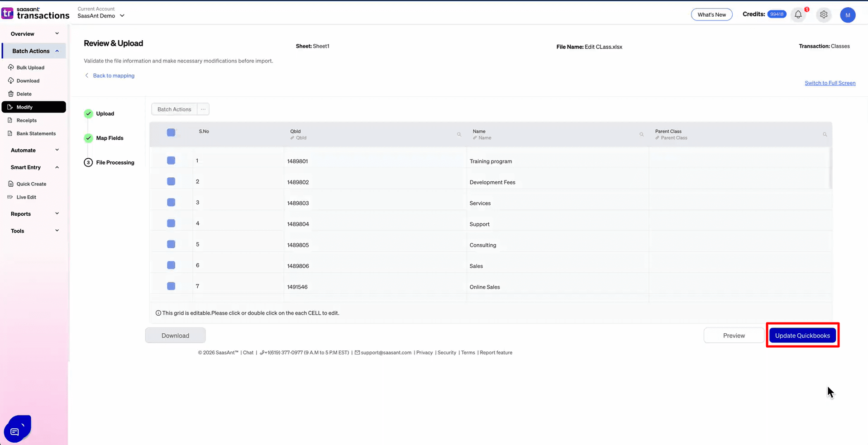Click the Update Quickbooks button
The width and height of the screenshot is (868, 445).
coord(802,335)
